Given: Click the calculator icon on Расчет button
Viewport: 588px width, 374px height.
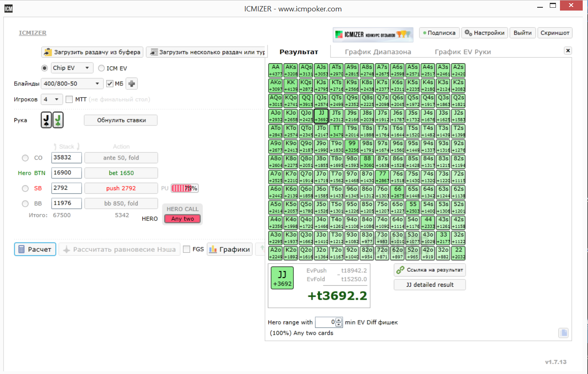Looking at the screenshot, I should coord(22,249).
